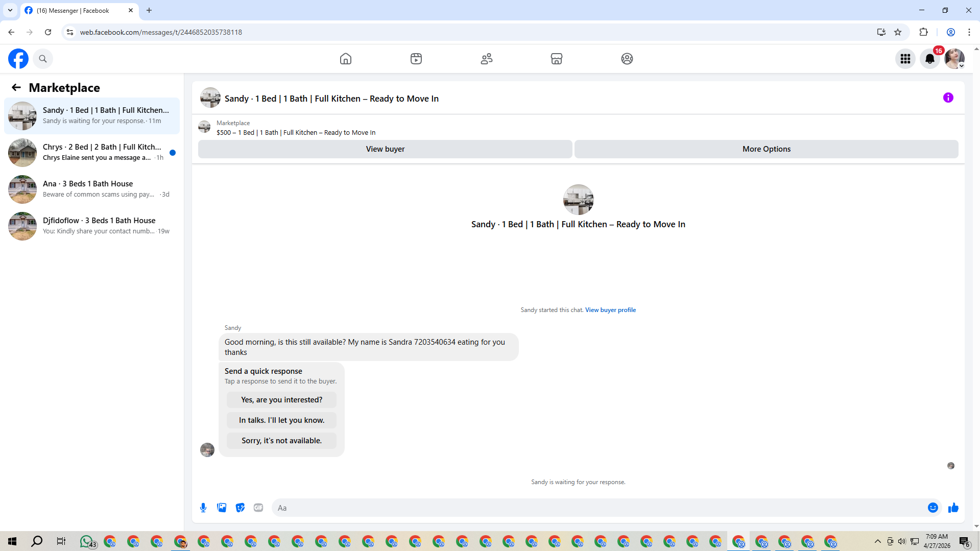Open the Facebook search magnifier

coord(43,59)
